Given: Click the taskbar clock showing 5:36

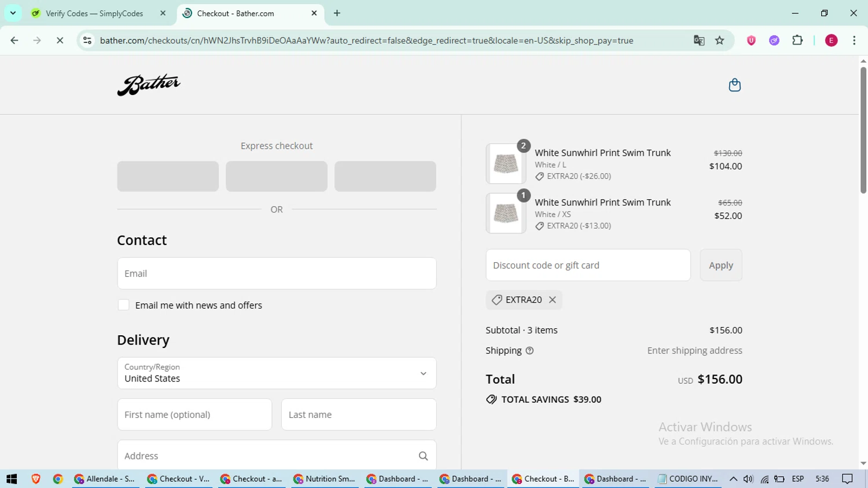Looking at the screenshot, I should pos(822,479).
